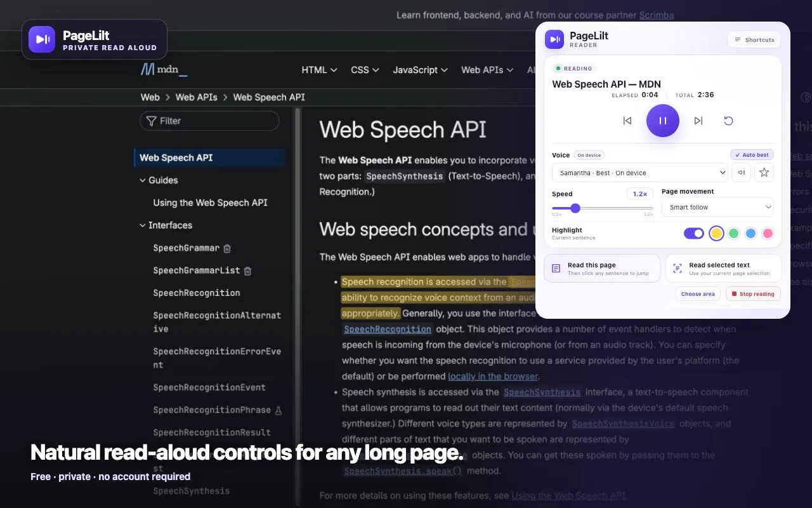Open the HTML menu in MDN navigation
Screen dimensions: 812x508
319,70
